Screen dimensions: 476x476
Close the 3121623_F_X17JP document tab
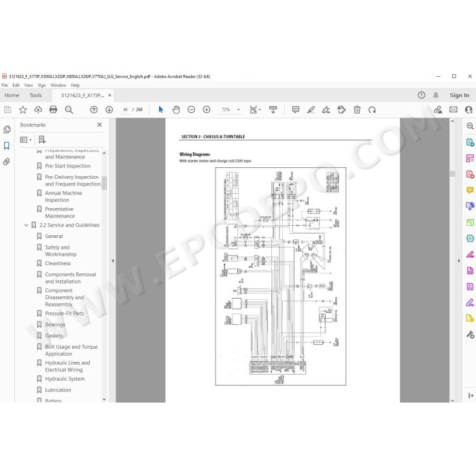[x=109, y=95]
